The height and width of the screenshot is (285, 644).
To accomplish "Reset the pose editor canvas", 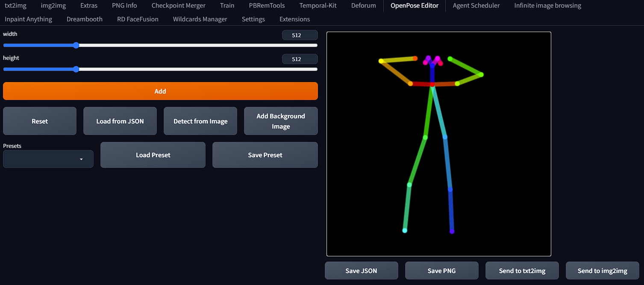I will (39, 121).
